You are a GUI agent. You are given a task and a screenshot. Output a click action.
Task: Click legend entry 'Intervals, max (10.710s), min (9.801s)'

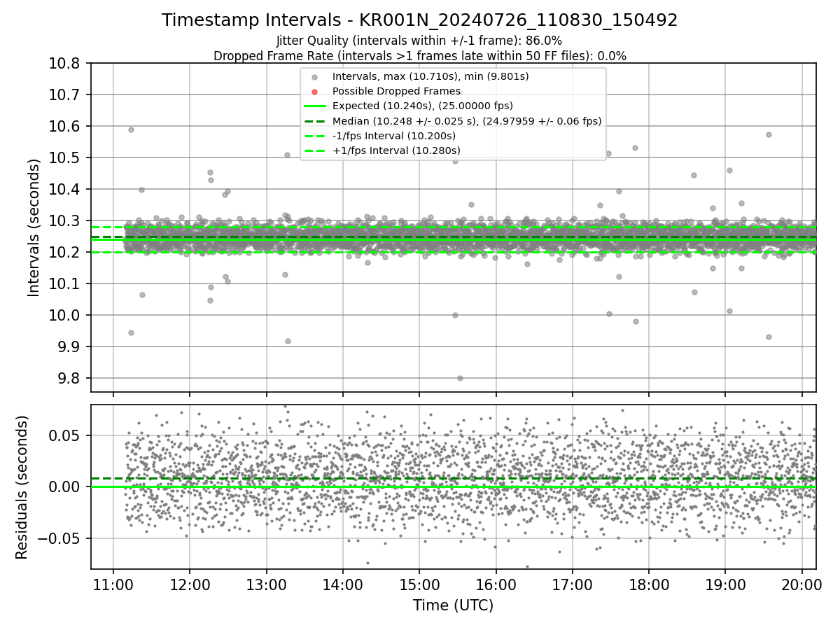click(x=430, y=76)
